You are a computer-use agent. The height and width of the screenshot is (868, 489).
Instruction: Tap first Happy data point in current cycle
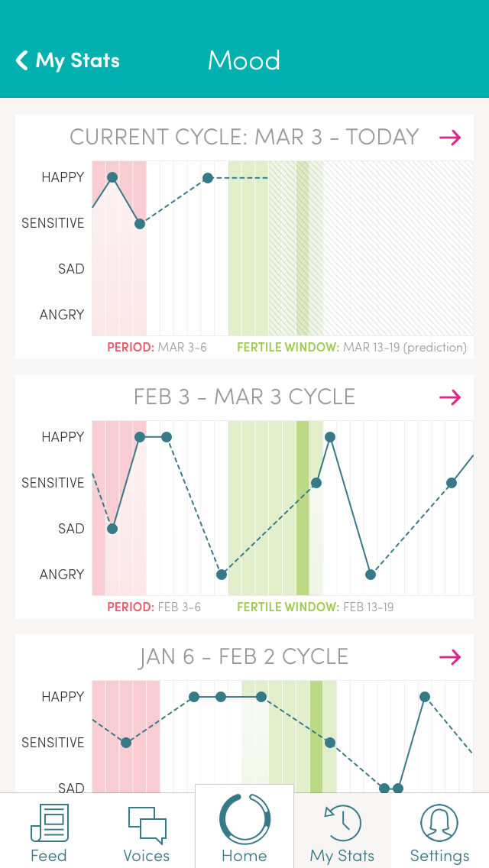tap(112, 177)
